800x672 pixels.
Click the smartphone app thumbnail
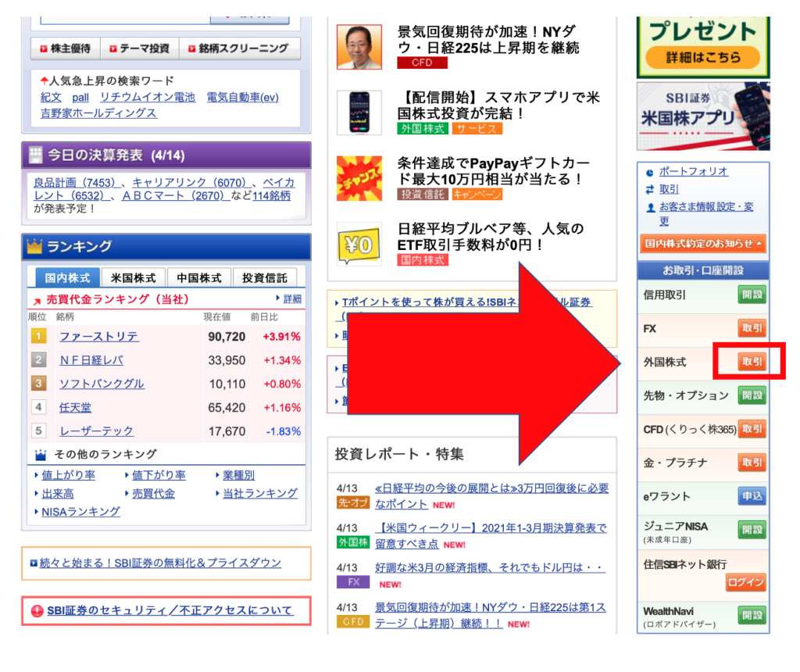tap(359, 113)
